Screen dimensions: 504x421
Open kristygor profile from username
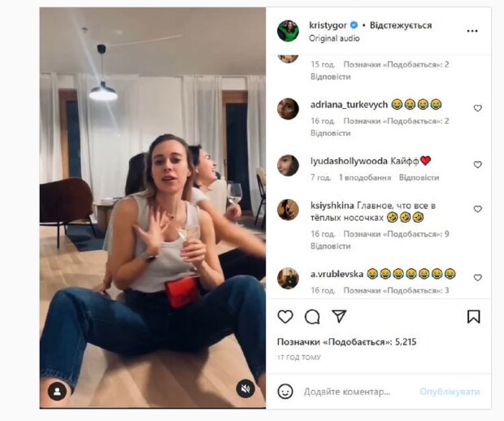pos(328,25)
